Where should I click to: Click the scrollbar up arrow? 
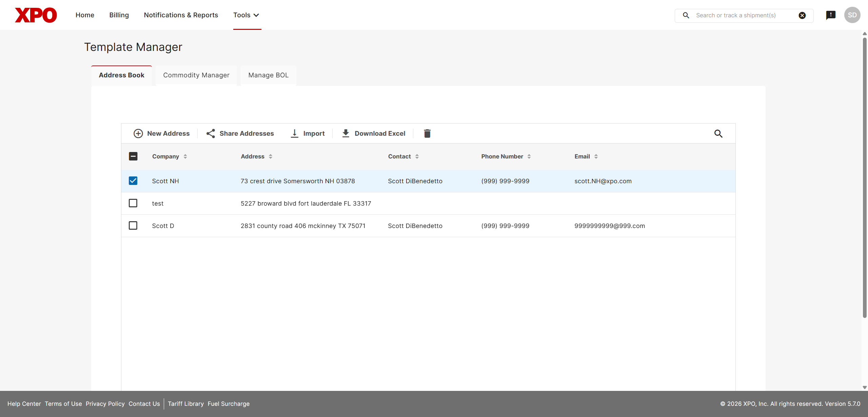(865, 34)
